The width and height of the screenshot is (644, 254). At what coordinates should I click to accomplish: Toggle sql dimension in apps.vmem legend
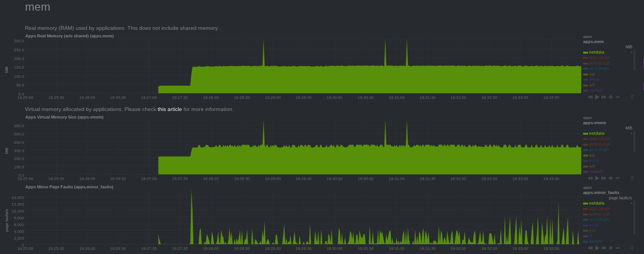pyautogui.click(x=592, y=155)
